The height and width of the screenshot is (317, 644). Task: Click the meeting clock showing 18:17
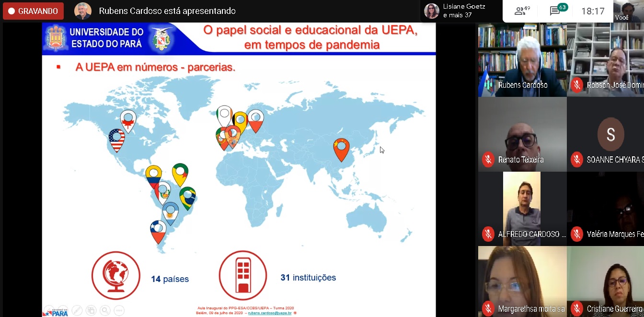[x=593, y=11]
